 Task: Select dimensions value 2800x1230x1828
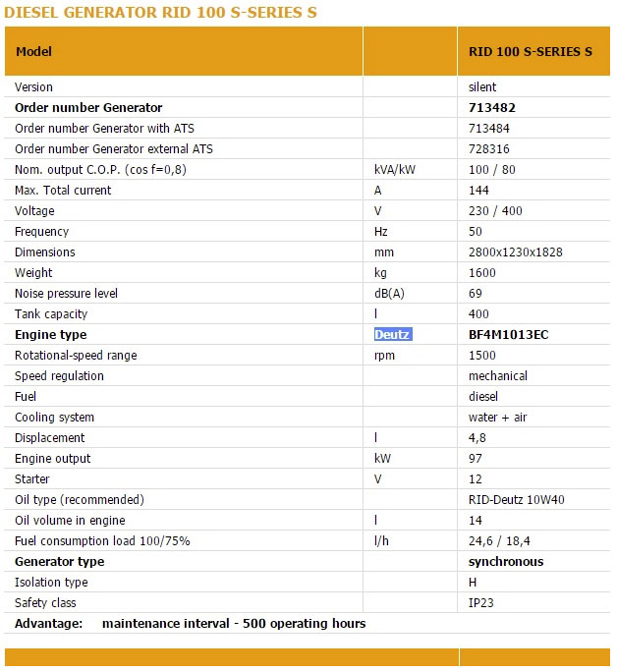point(516,252)
